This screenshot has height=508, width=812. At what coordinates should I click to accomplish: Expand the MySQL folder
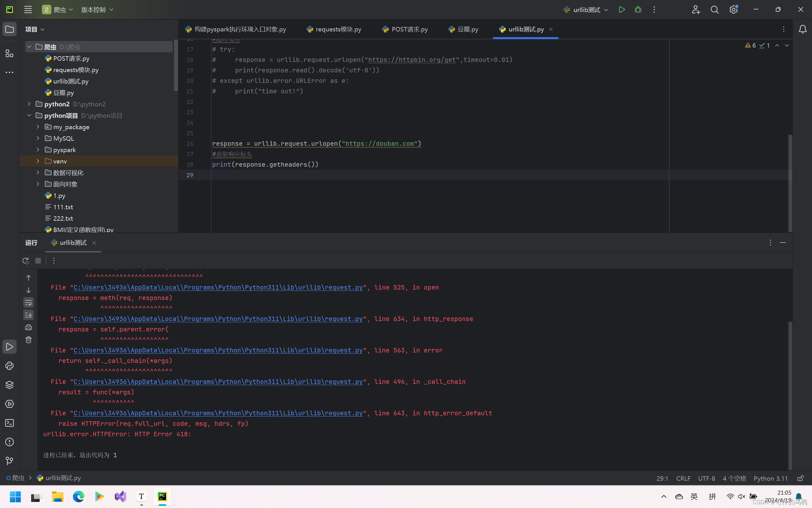coord(38,138)
